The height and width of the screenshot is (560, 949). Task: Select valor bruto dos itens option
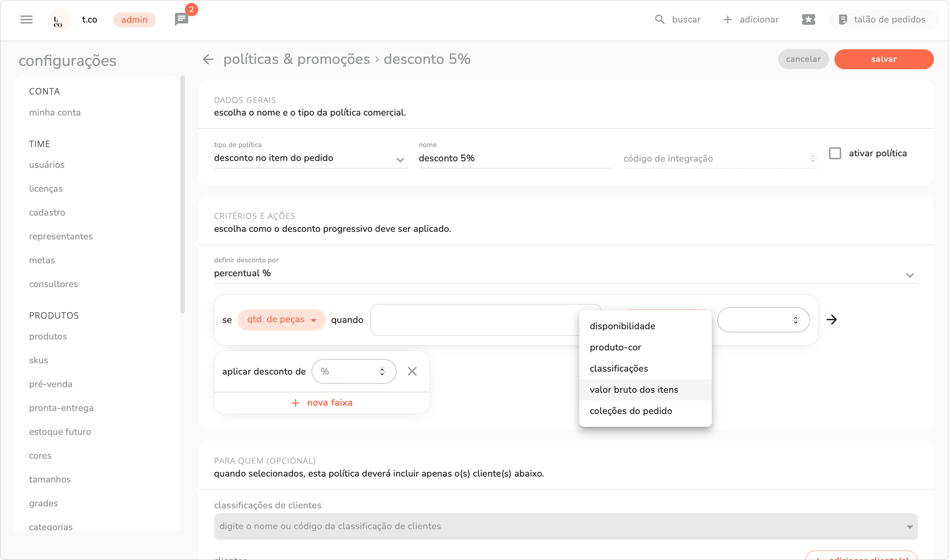coord(634,390)
